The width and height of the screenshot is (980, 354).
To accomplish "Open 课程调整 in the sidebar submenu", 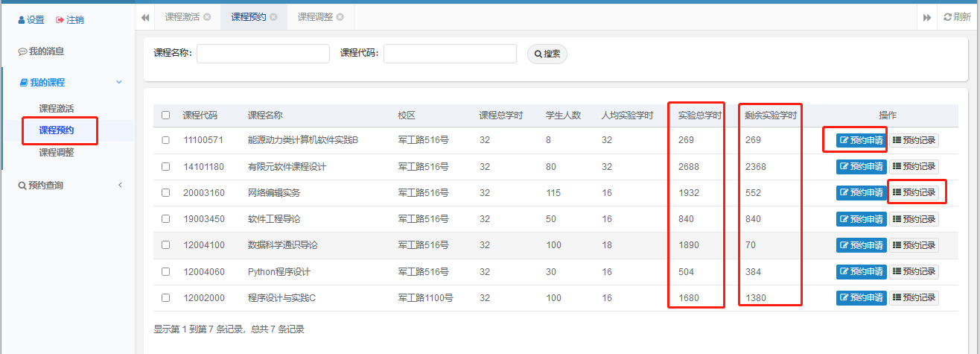I will pos(57,153).
